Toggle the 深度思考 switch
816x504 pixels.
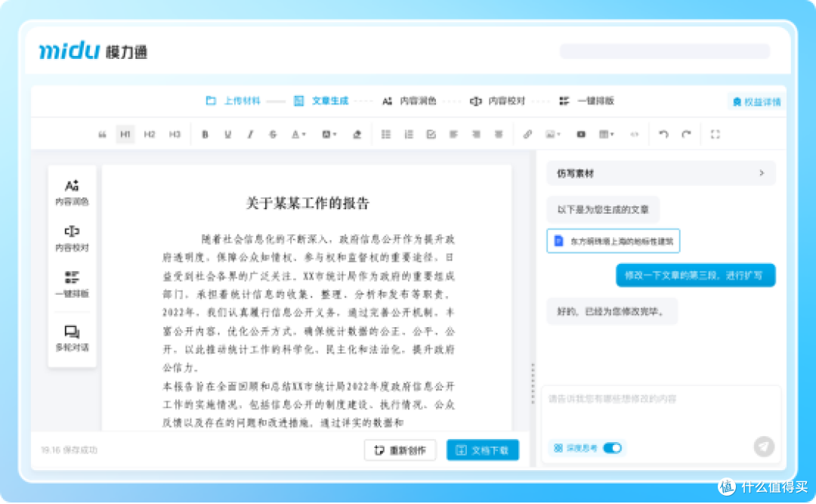[x=613, y=448]
